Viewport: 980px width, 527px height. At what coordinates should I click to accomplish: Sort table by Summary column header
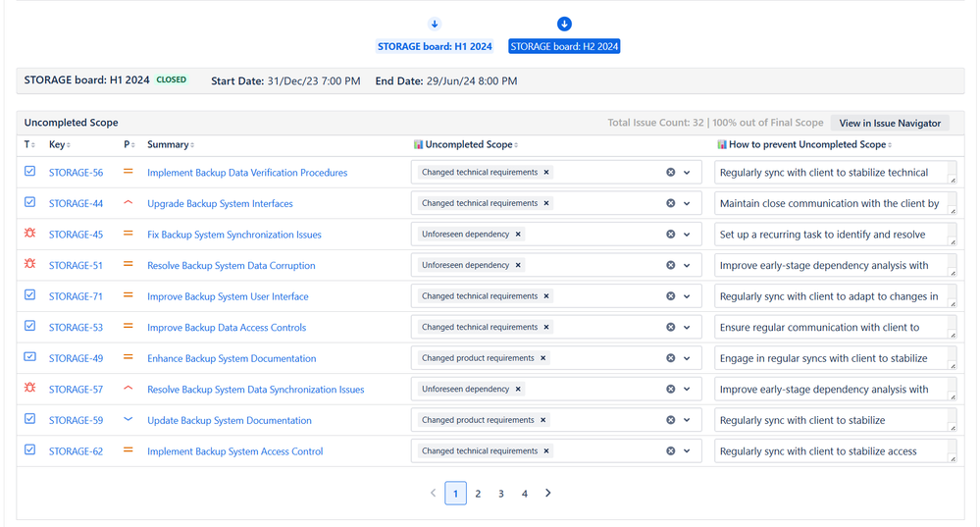[171, 144]
